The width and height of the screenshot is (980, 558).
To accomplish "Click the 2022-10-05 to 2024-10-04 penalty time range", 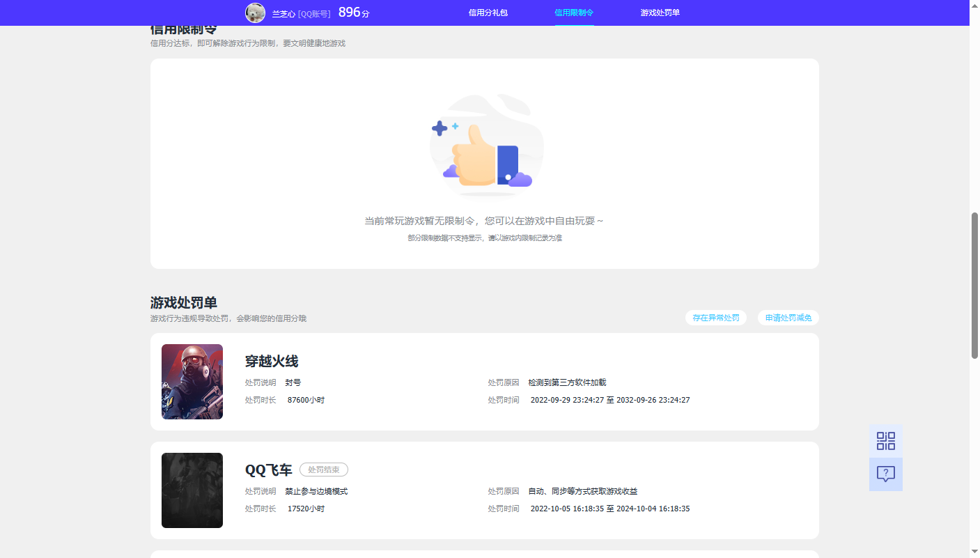I will [610, 509].
